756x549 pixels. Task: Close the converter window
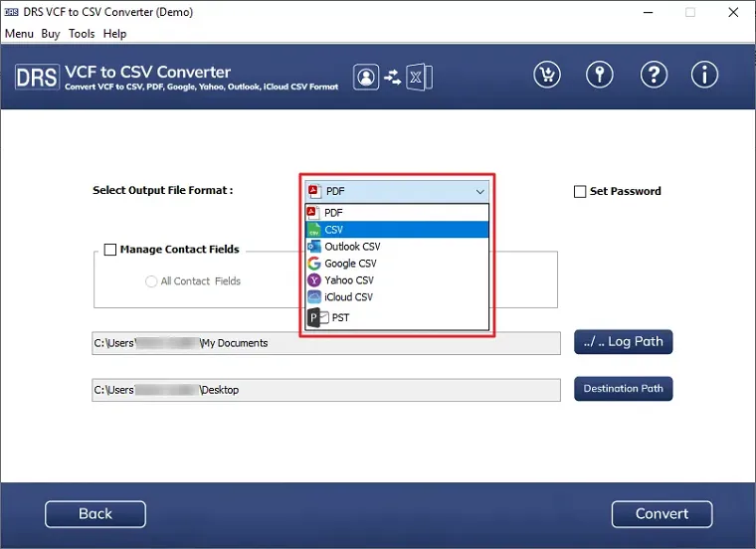pos(733,12)
